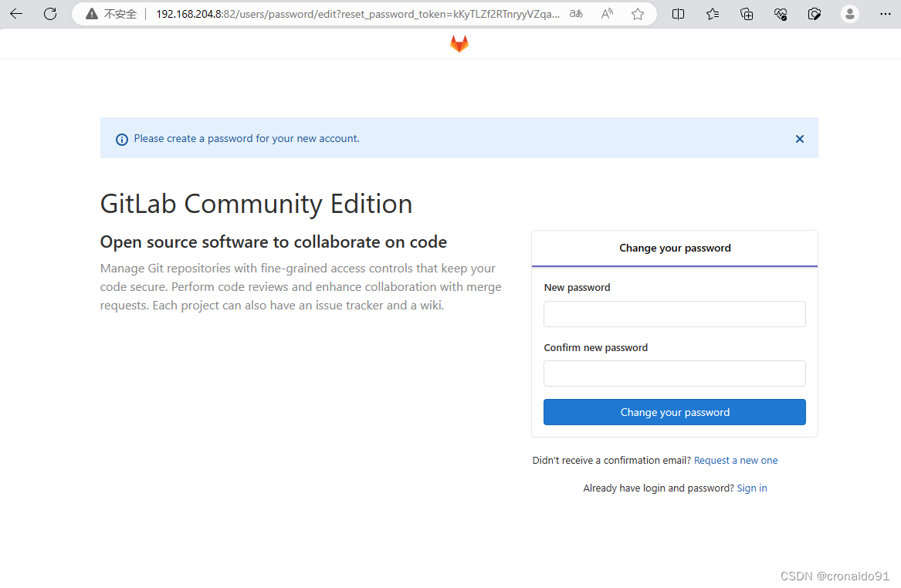Click the translate page icon
The width and height of the screenshot is (901, 588).
[x=576, y=14]
